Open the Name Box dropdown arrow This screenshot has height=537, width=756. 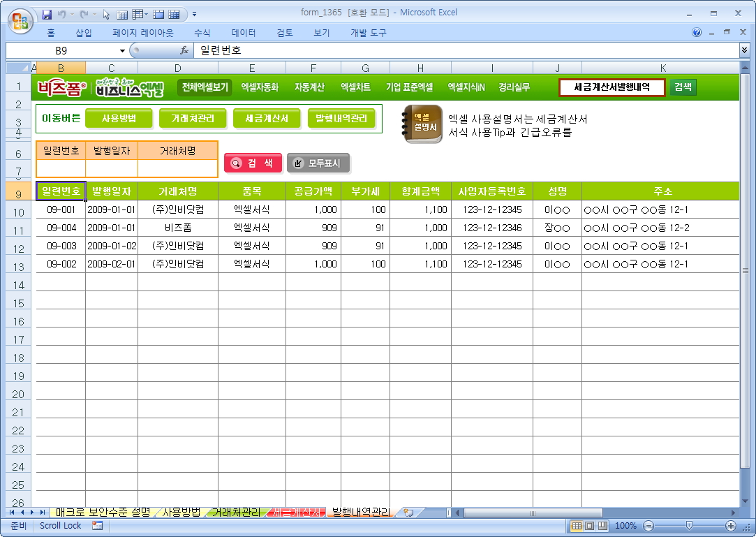122,50
